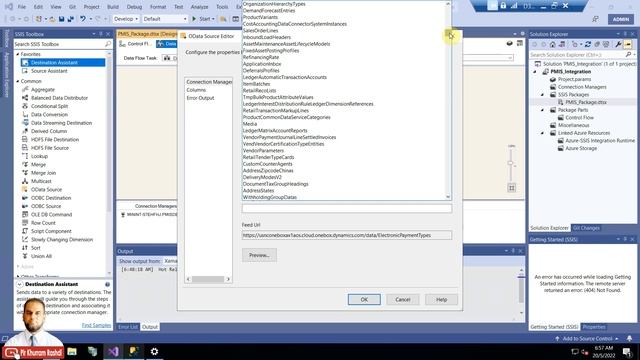Click the fit-to-view icon below zoom slider
This screenshot has width=640, height=360.
click(511, 188)
